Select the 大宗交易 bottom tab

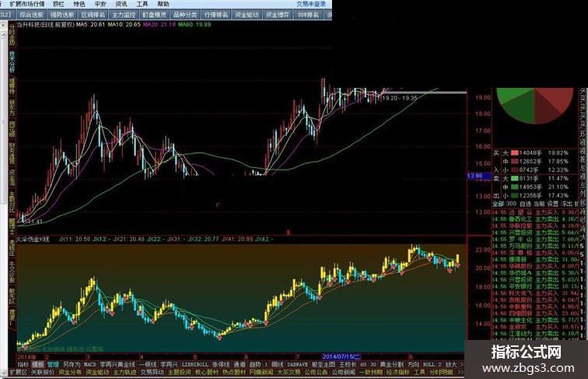[289, 372]
